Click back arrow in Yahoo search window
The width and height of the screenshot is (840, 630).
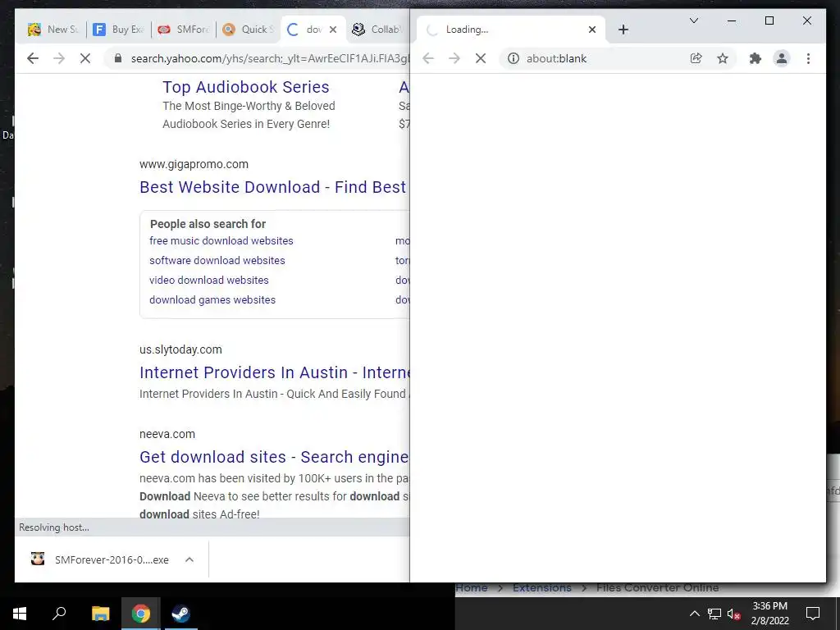point(33,58)
